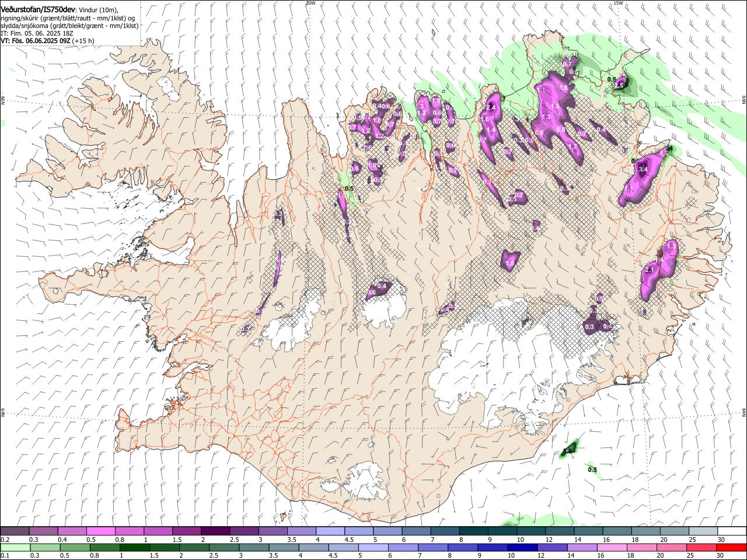Click the lavender 4–4.5 swatch in upper legend

click(x=330, y=531)
